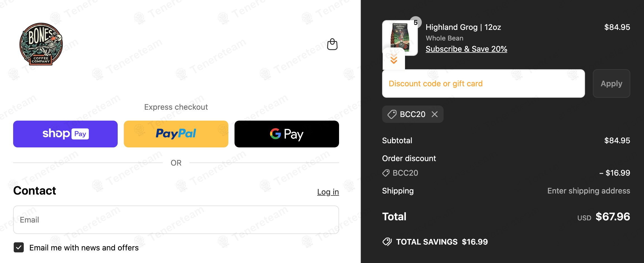The image size is (644, 263).
Task: Expand the orange double chevron arrow
Action: [x=394, y=59]
